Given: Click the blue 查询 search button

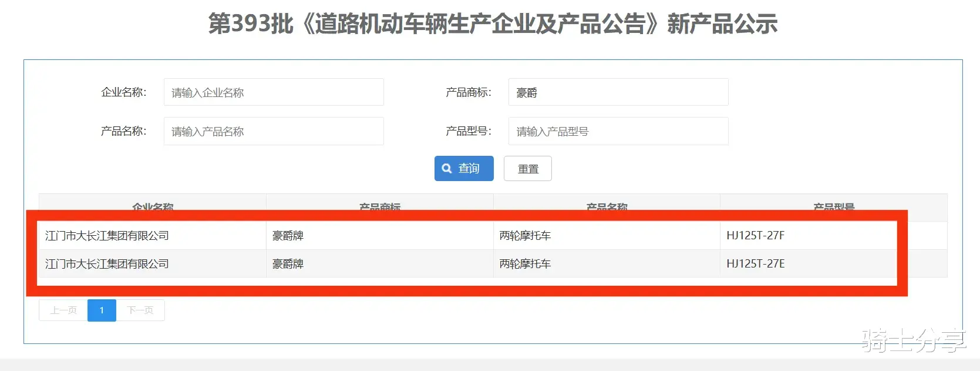Looking at the screenshot, I should 464,168.
